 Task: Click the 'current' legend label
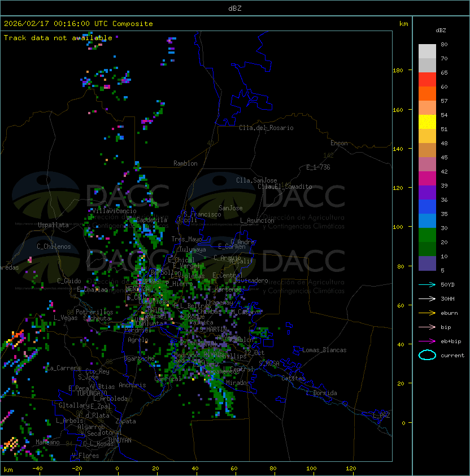pyautogui.click(x=452, y=356)
